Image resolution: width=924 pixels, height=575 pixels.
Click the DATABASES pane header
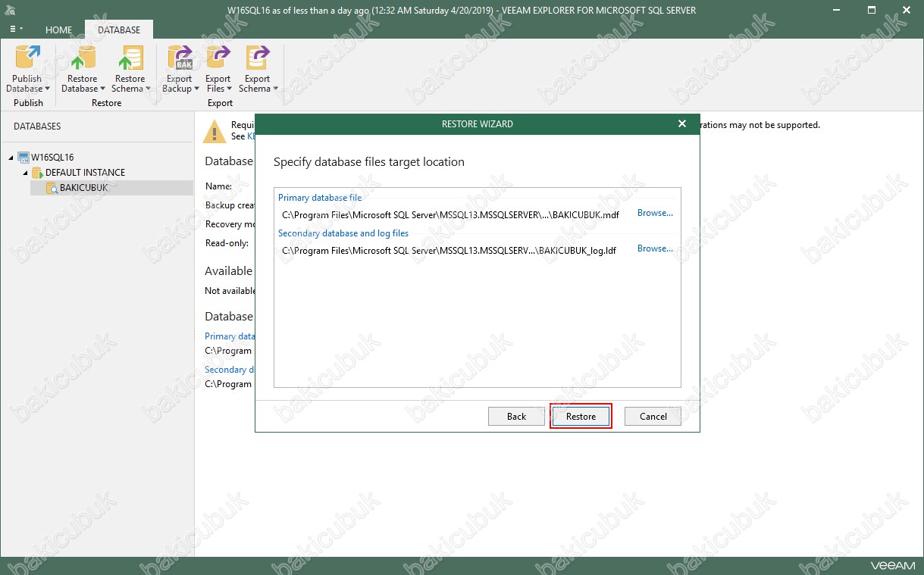click(37, 127)
